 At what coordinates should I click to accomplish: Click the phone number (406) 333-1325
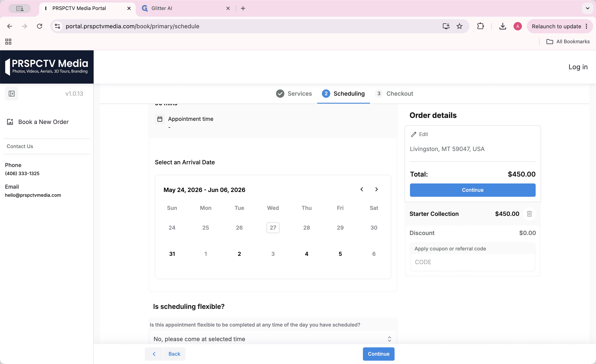point(22,173)
